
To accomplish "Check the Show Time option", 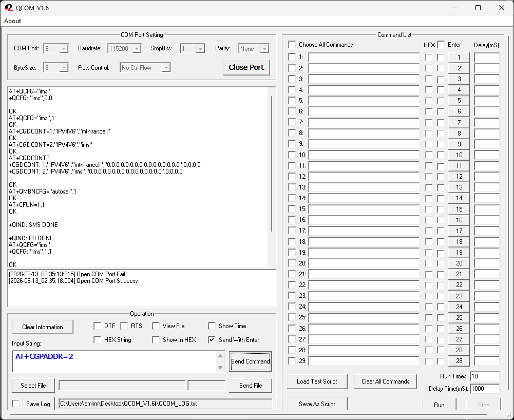I will coord(212,326).
